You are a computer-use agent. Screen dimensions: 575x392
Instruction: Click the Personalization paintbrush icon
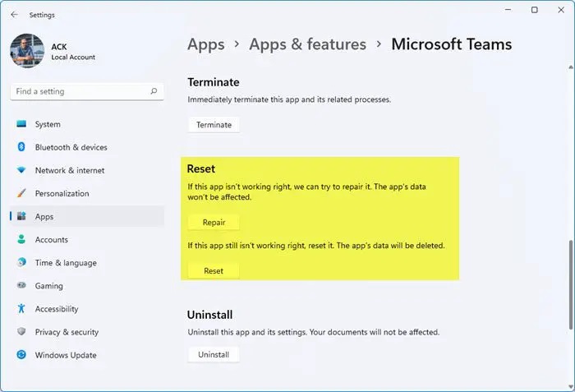[x=21, y=194]
